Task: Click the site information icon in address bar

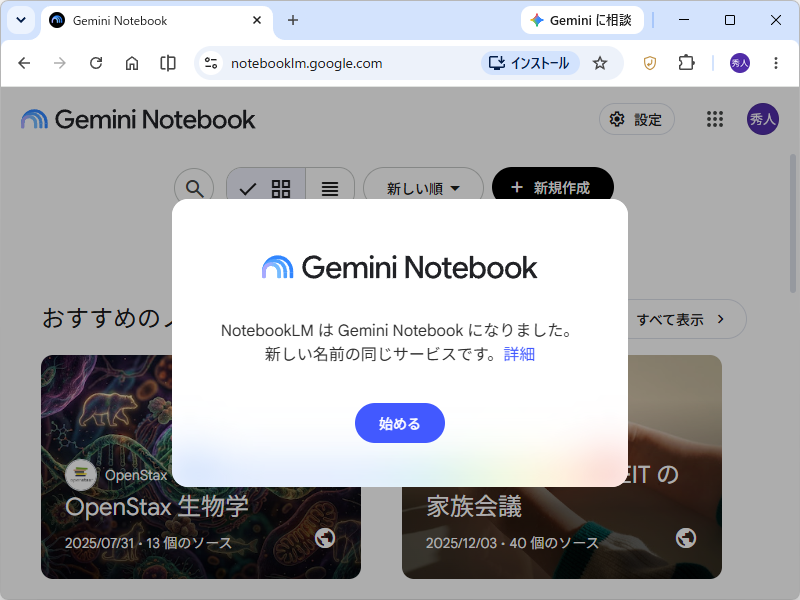Action: click(x=211, y=63)
